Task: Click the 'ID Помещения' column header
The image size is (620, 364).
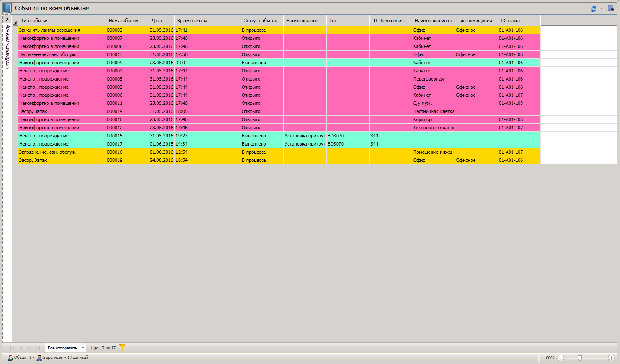Action: tap(390, 21)
